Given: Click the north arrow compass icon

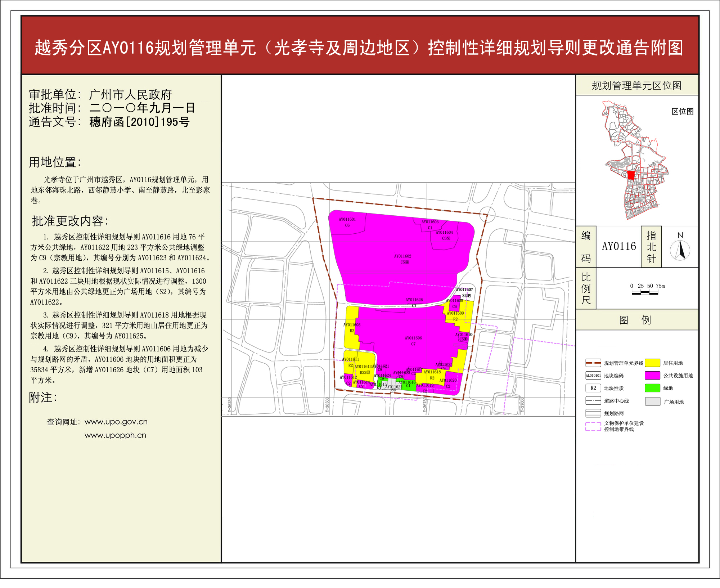Looking at the screenshot, I should pyautogui.click(x=680, y=250).
